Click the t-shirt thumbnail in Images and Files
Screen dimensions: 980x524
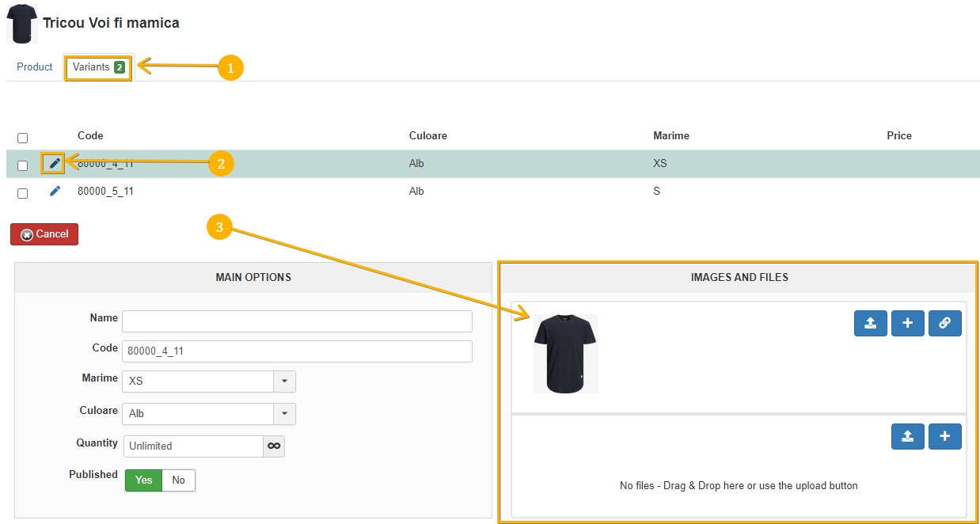[565, 353]
